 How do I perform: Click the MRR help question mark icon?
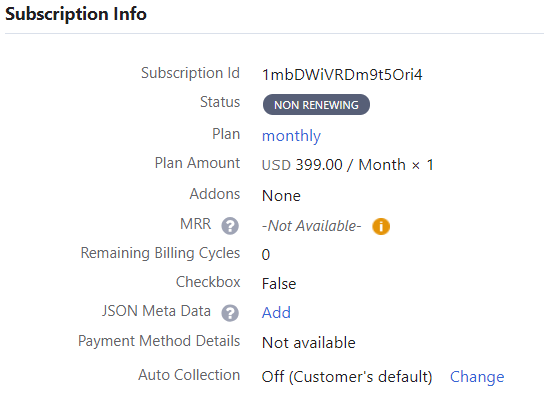(230, 226)
